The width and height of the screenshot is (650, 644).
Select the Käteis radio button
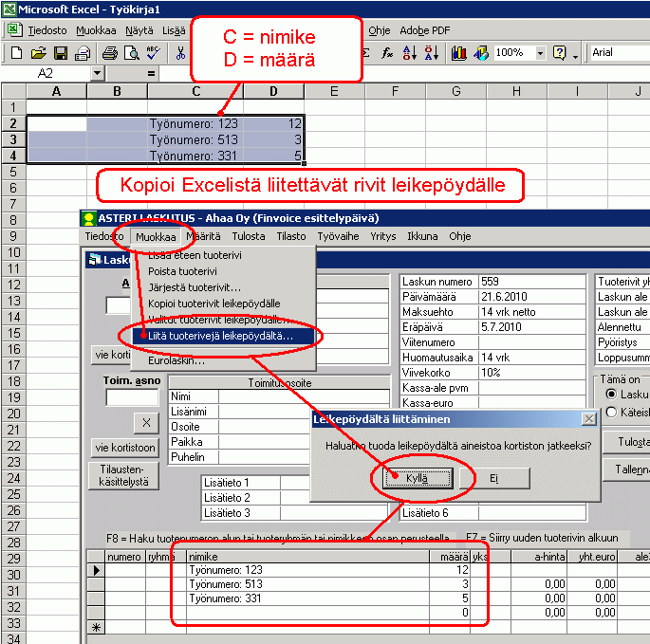click(x=612, y=412)
